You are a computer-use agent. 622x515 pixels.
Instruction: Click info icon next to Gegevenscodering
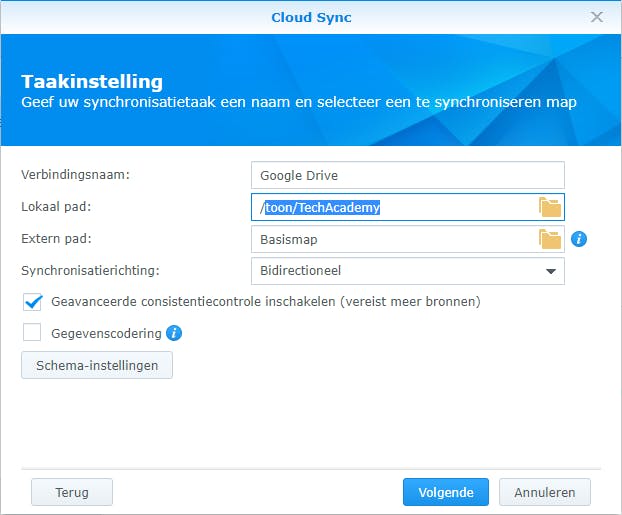point(174,333)
